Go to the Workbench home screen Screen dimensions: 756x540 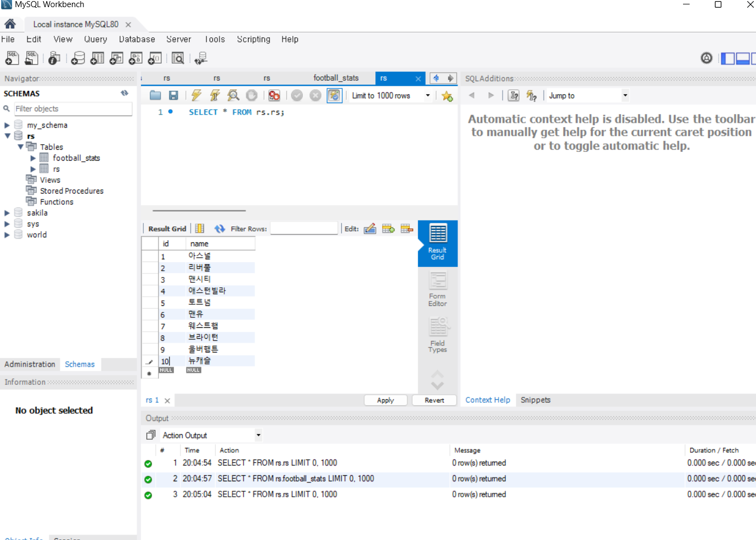10,24
